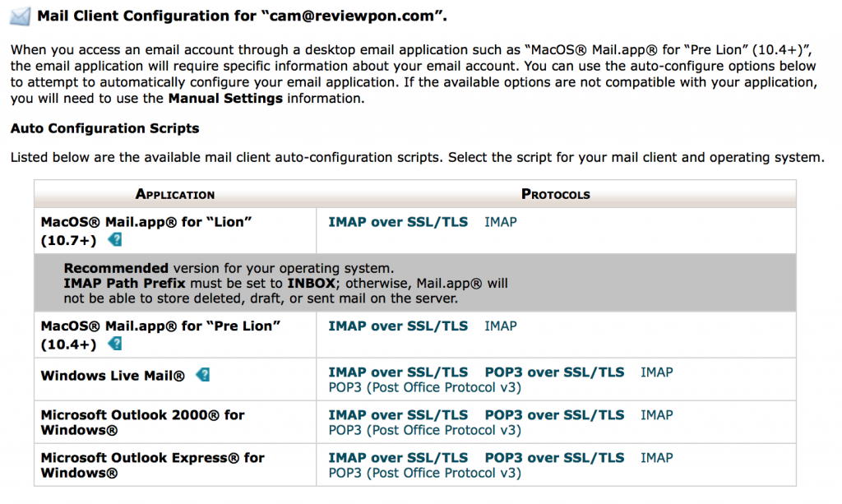The width and height of the screenshot is (842, 504).
Task: Click the 'IMAP Path Prefix' note text
Action: 124,284
